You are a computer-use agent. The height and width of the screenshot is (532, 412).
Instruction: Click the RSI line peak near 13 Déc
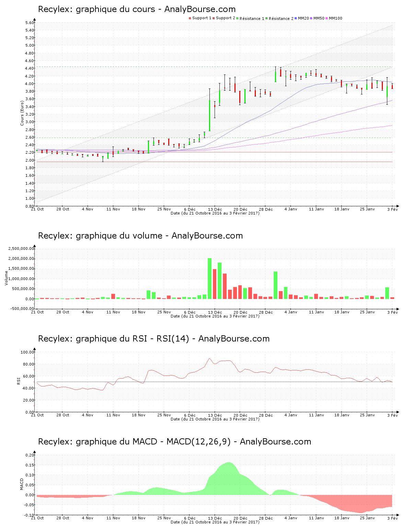(x=209, y=358)
